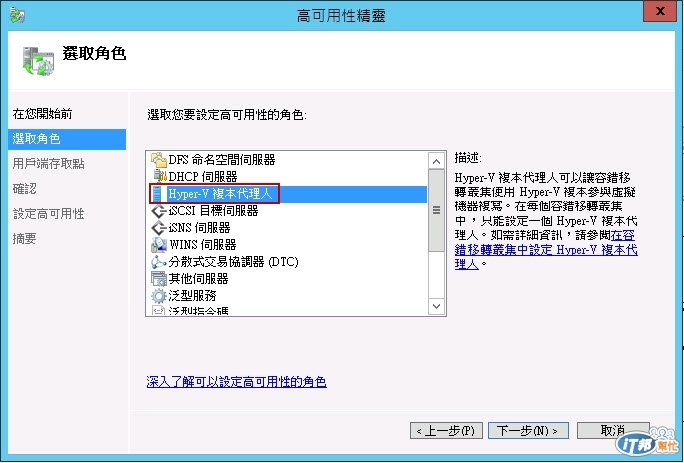Select DFS 命名空間伺服器 in the role list
Image resolution: width=684 pixels, height=463 pixels.
pos(222,160)
